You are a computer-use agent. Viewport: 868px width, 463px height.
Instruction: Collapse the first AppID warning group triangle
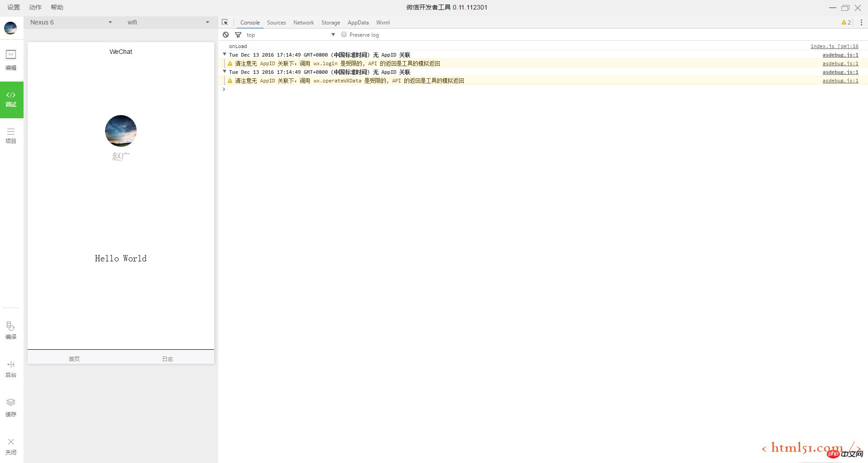pyautogui.click(x=225, y=54)
